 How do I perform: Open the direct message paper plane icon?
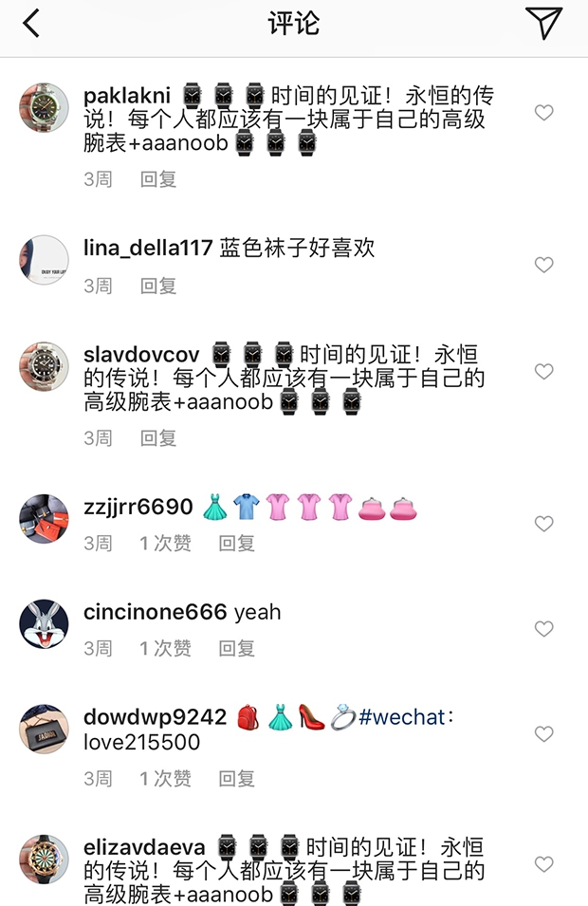click(543, 23)
